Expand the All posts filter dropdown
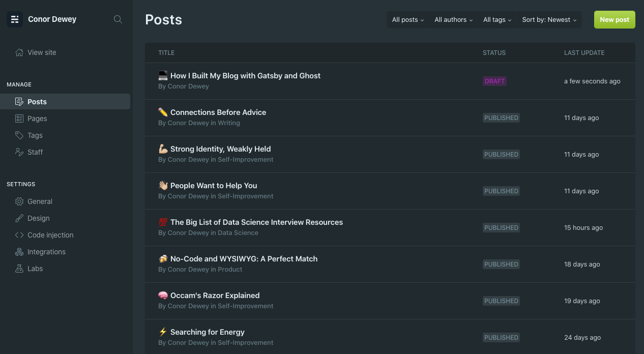Viewport: 644px width, 354px height. pos(408,20)
